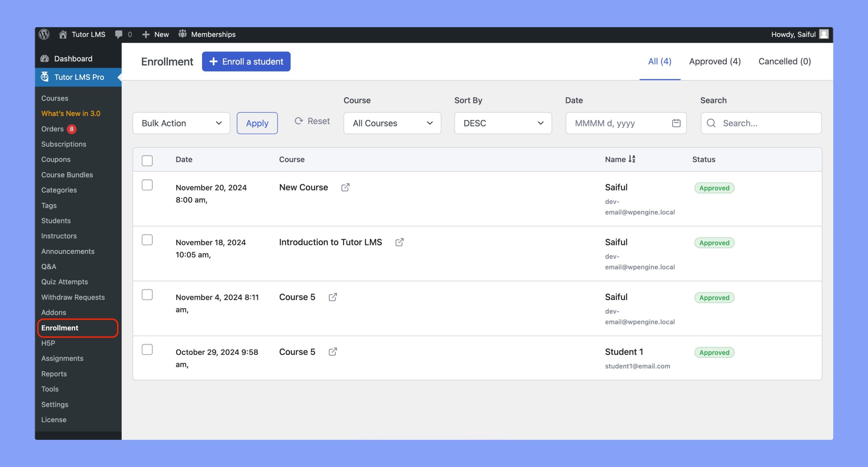Toggle the select all enrollments checkbox

pyautogui.click(x=147, y=160)
